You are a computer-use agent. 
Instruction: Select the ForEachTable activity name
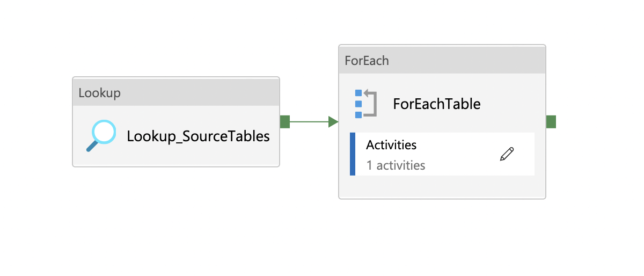(436, 104)
